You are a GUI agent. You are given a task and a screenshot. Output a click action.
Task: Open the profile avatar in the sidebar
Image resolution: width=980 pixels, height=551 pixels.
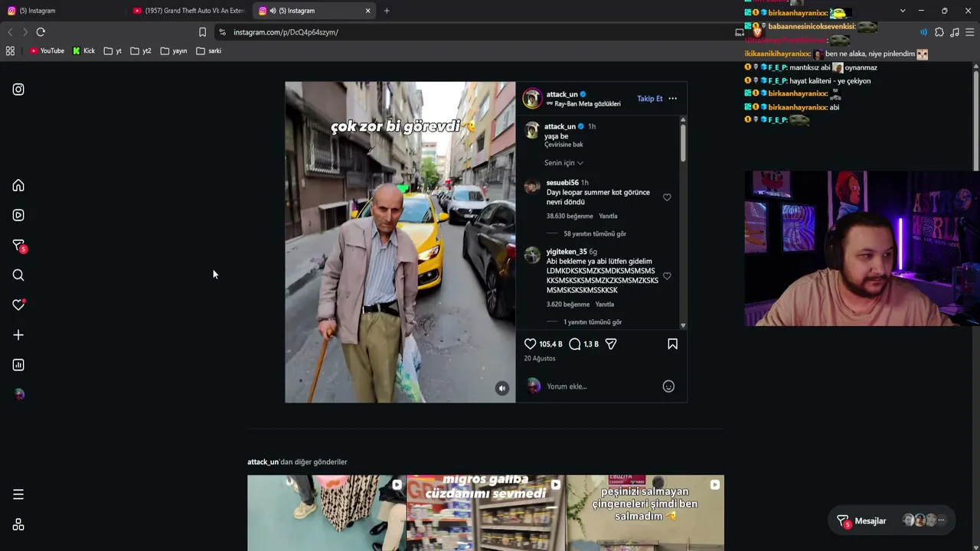[19, 395]
